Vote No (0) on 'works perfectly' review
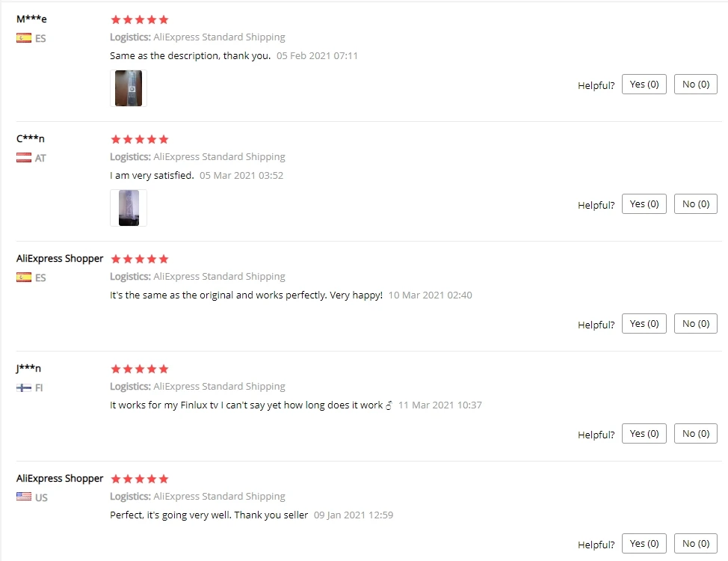728x561 pixels. [x=696, y=323]
